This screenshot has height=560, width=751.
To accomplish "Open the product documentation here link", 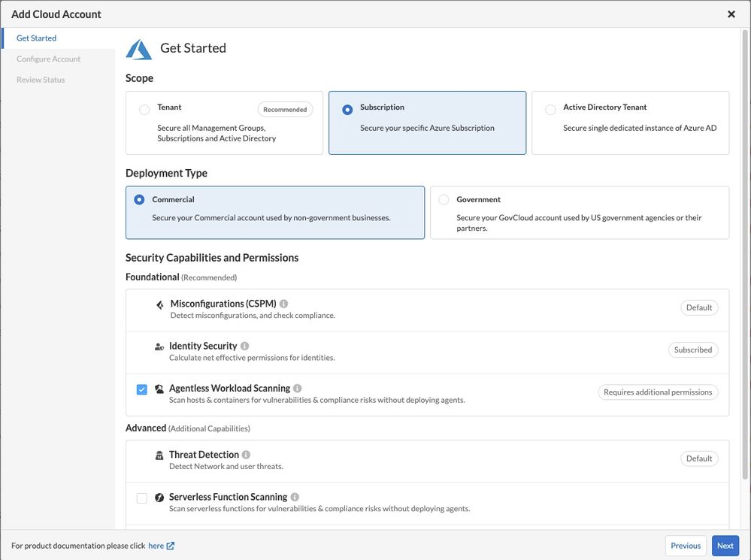I will click(x=156, y=546).
